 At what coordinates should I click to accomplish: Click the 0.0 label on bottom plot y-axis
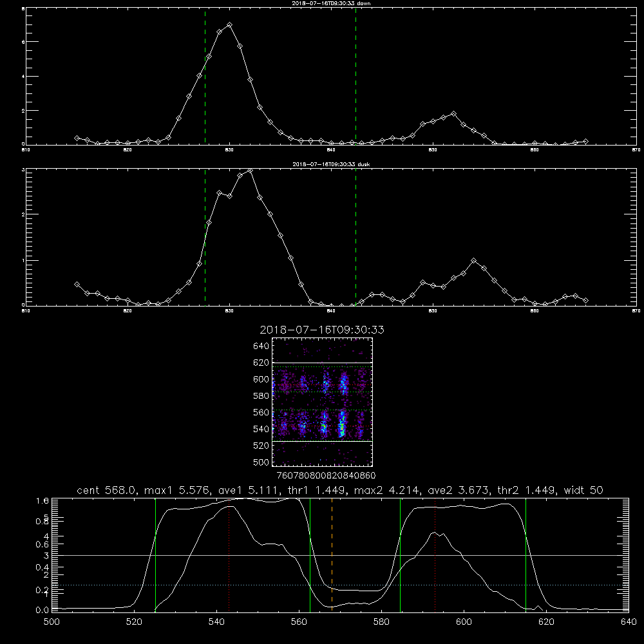(x=43, y=610)
